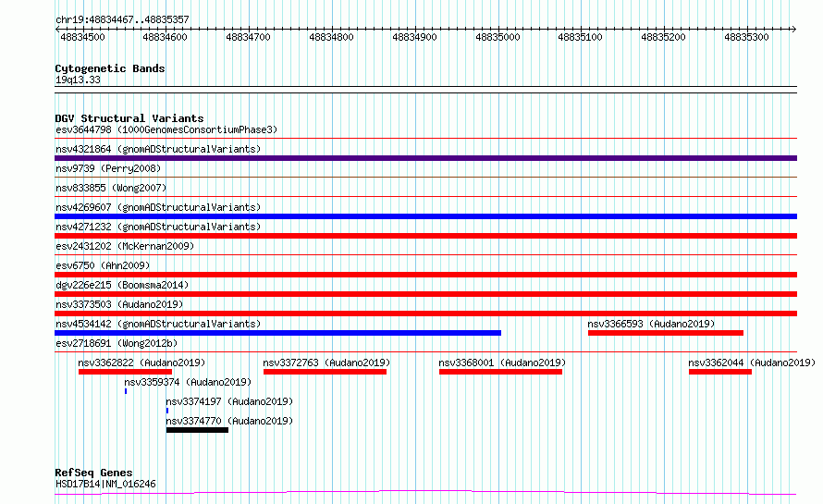This screenshot has height=504, width=823.
Task: Open the RefSeq Genes track heading
Action: point(93,473)
